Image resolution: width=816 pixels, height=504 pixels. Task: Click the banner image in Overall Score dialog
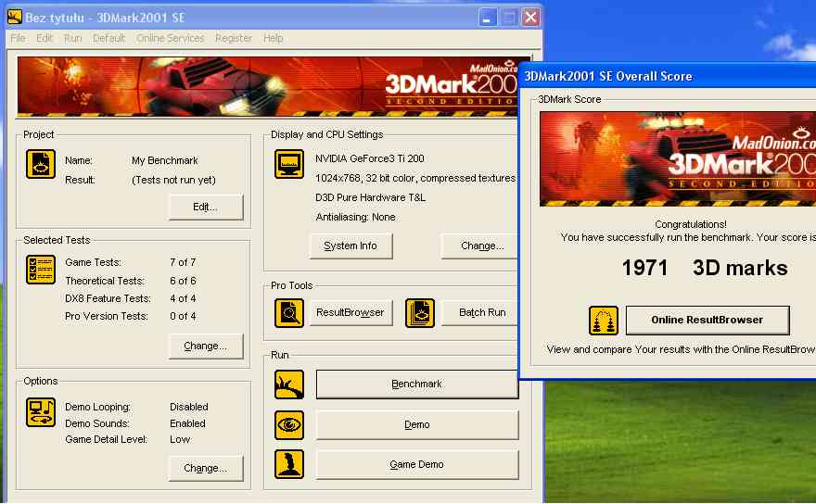tap(678, 159)
